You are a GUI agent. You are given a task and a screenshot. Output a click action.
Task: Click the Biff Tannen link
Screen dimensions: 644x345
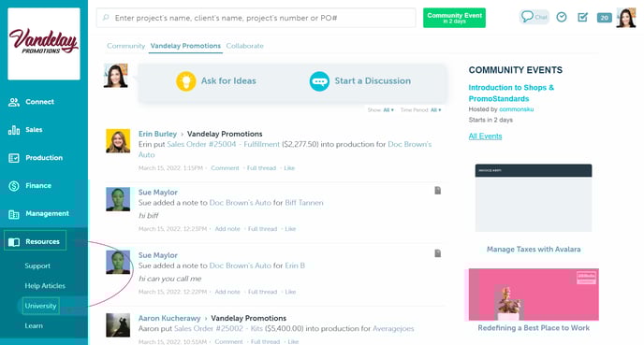click(304, 203)
